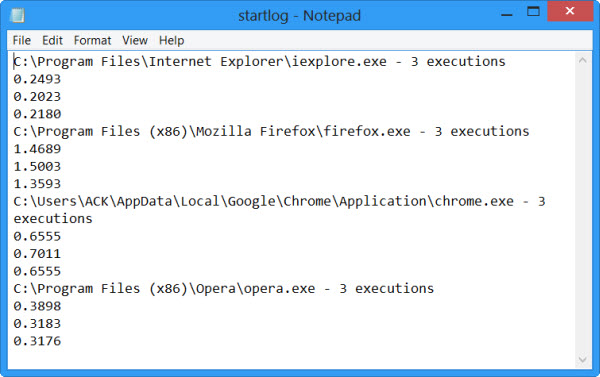The image size is (600, 377).
Task: Close the startlog Notepad window
Action: [570, 11]
